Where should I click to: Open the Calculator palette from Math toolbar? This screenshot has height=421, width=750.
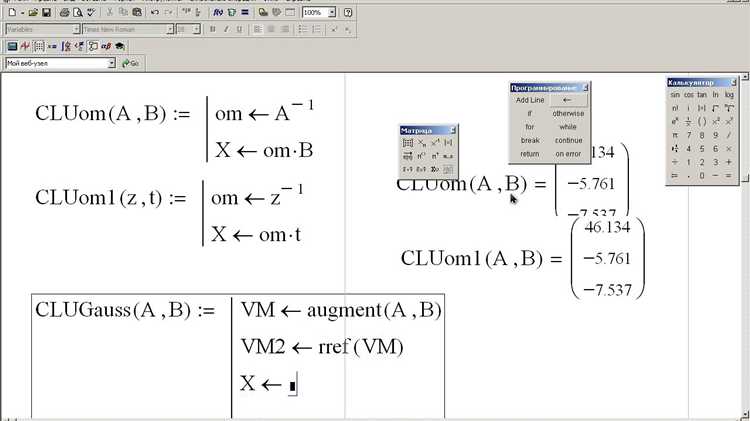[x=12, y=46]
